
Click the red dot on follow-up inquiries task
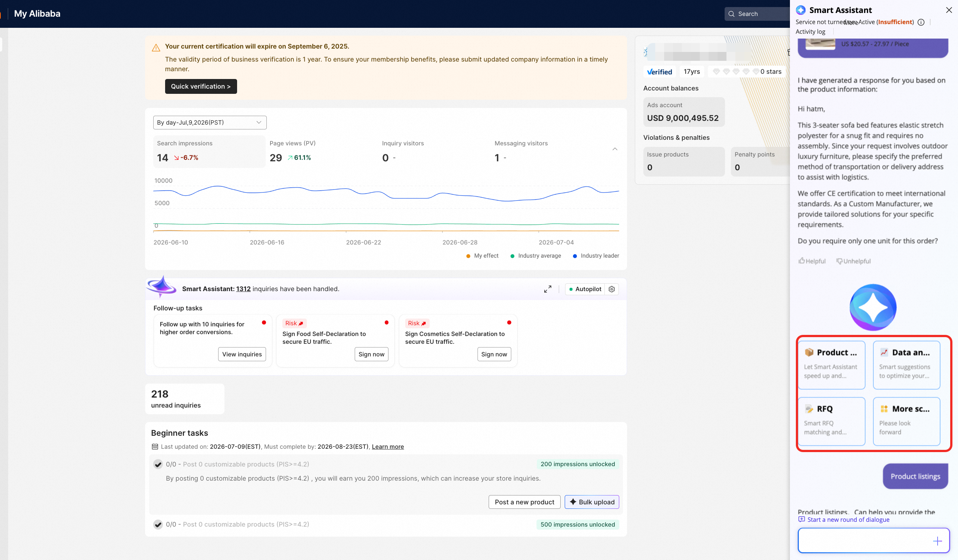pyautogui.click(x=264, y=323)
